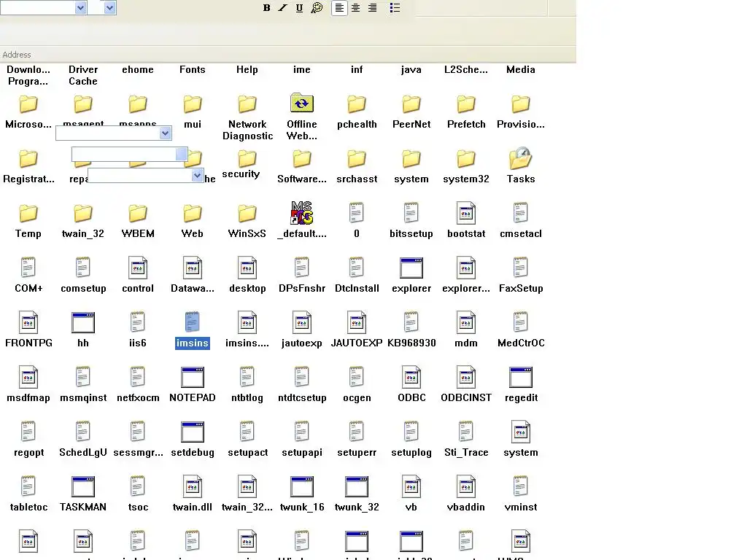Select the msdfmap settings file icon

(28, 377)
